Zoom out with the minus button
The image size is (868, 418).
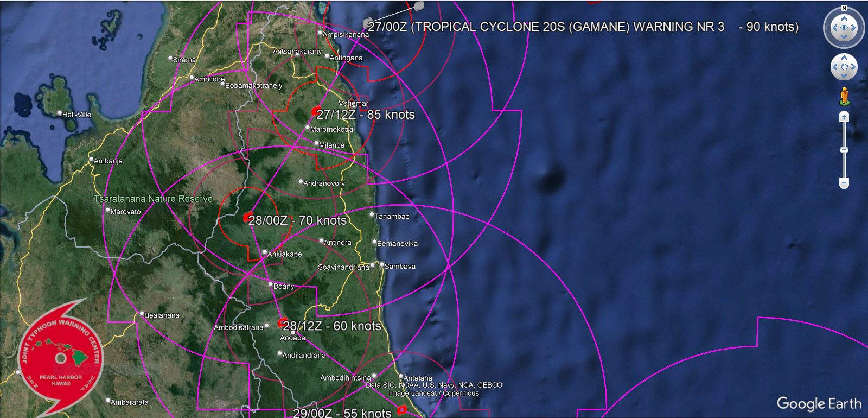coord(844,183)
